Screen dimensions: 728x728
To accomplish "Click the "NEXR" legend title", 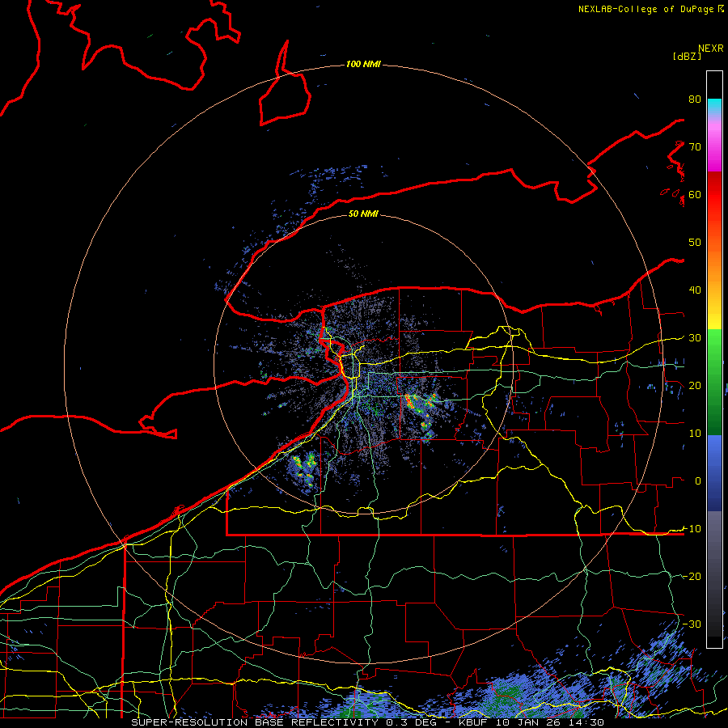I will (710, 49).
